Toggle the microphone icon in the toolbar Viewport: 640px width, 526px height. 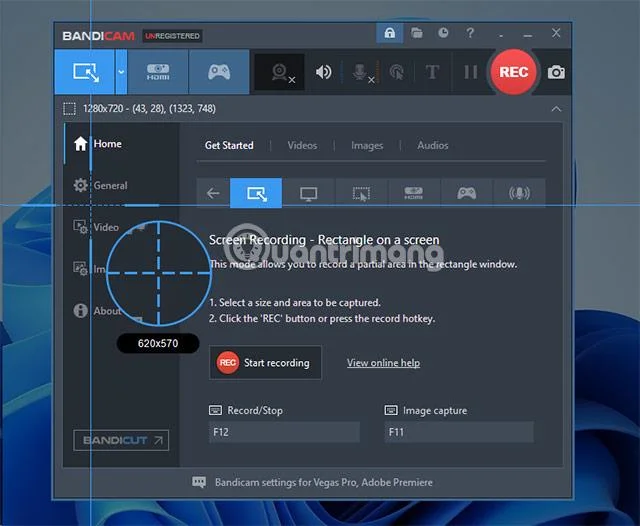pyautogui.click(x=360, y=72)
